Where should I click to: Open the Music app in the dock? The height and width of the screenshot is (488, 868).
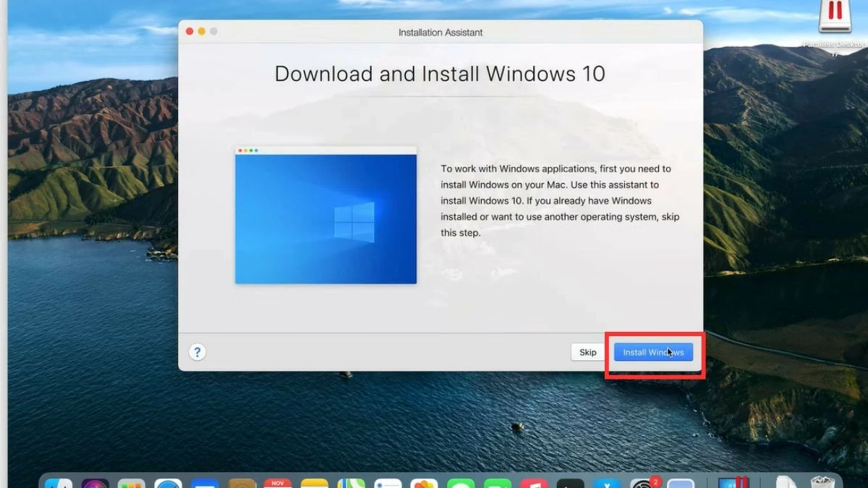pos(534,484)
